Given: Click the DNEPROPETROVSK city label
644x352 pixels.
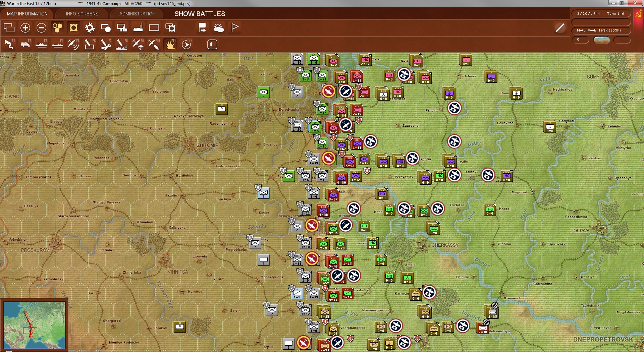Looking at the screenshot, I should pyautogui.click(x=603, y=340).
